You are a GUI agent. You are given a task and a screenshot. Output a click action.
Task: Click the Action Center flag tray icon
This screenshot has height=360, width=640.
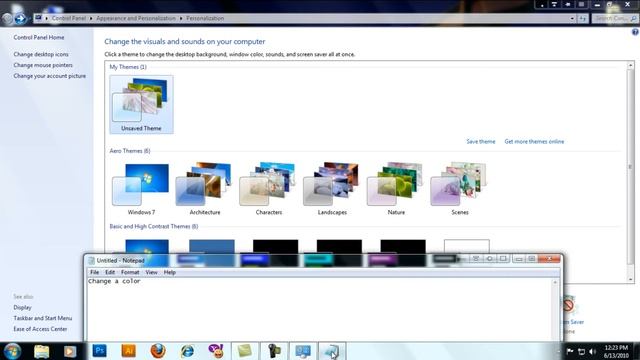click(570, 351)
